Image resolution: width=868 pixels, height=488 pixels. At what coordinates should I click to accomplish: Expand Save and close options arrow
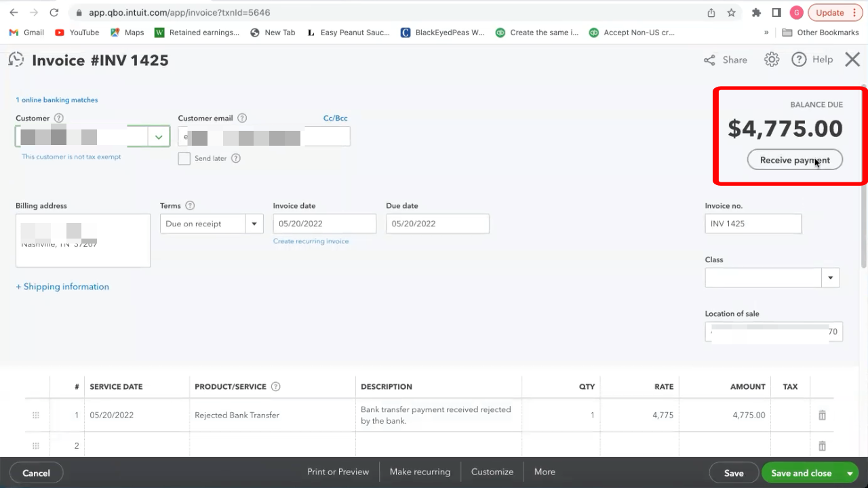tap(850, 473)
